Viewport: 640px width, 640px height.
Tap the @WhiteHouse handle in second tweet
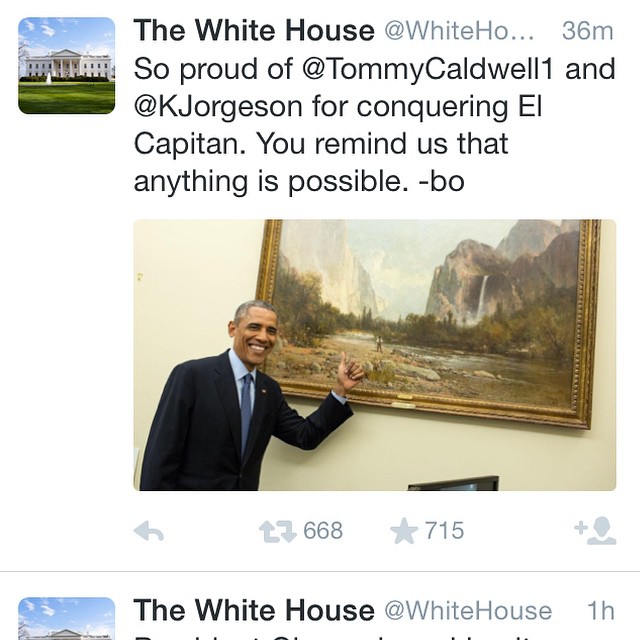[x=468, y=611]
